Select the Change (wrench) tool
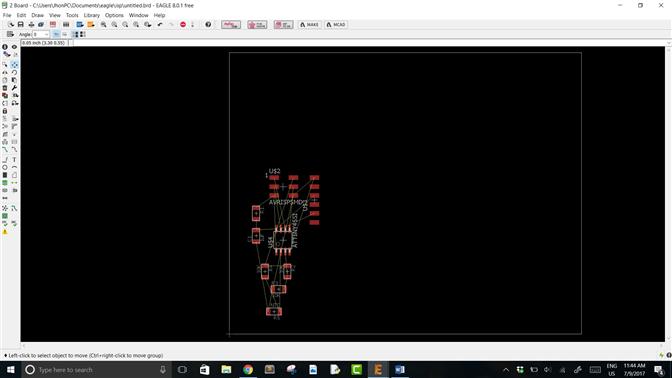 [x=14, y=88]
